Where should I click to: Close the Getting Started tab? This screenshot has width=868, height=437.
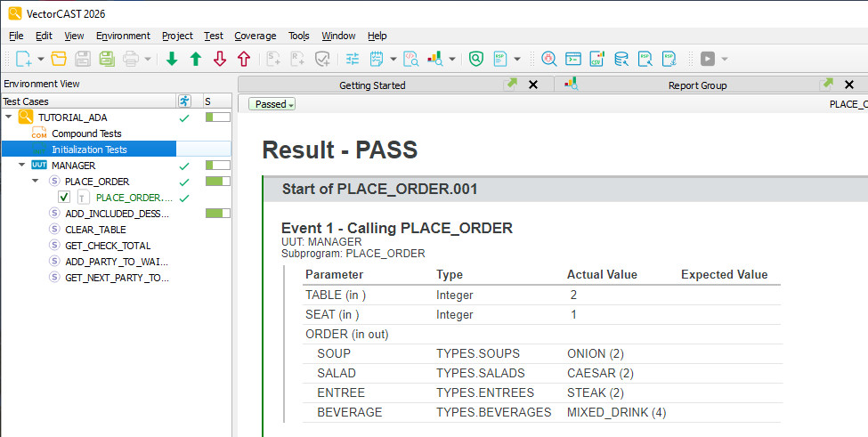pyautogui.click(x=533, y=85)
